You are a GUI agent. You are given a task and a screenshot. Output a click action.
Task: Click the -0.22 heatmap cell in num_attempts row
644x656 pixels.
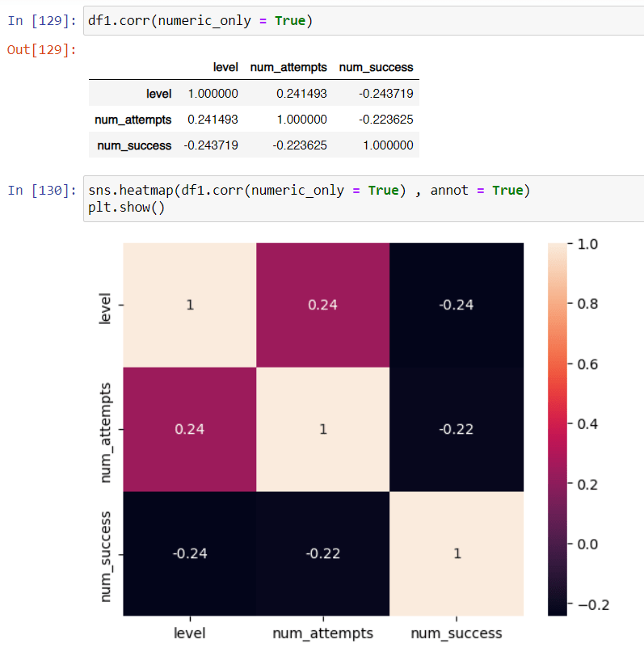[456, 429]
